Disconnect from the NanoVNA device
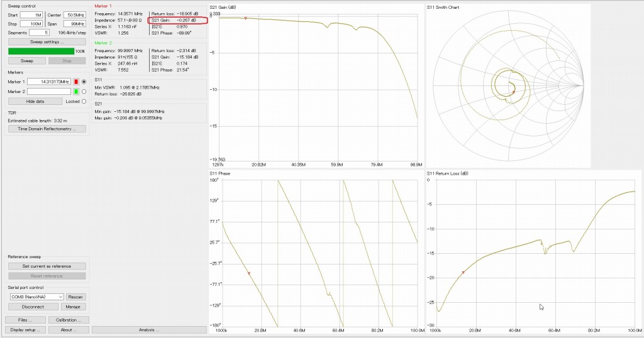The width and height of the screenshot is (644, 338). [33, 307]
